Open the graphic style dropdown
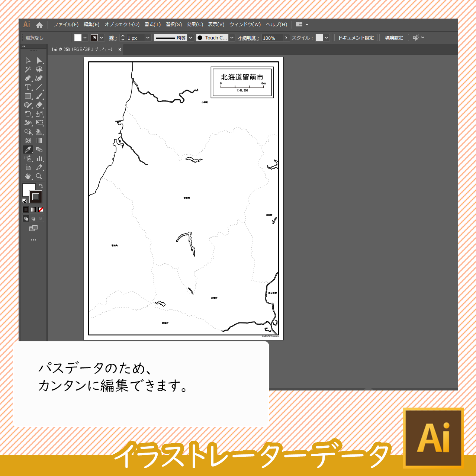The image size is (476, 476). (x=327, y=38)
